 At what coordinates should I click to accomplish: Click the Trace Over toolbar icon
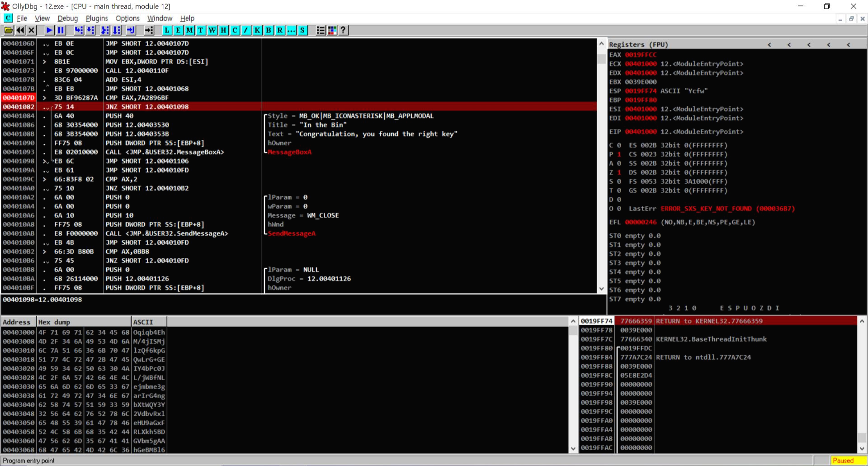pyautogui.click(x=117, y=30)
